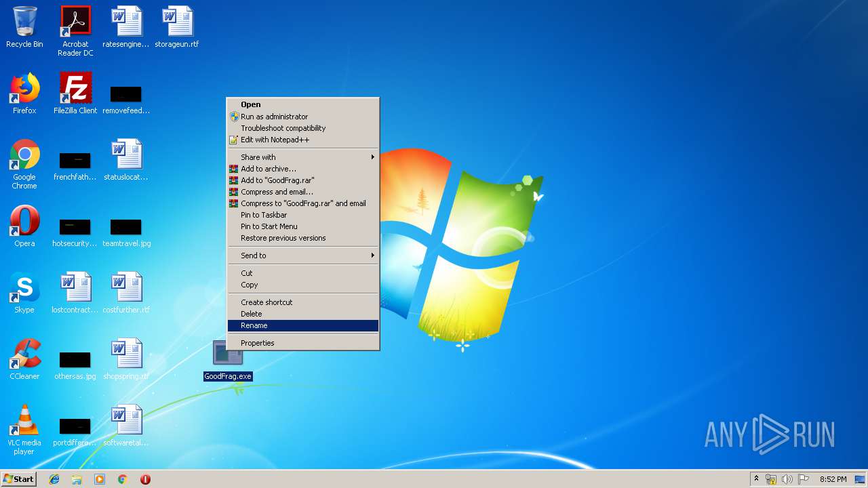Choose Copy in context menu

point(302,285)
